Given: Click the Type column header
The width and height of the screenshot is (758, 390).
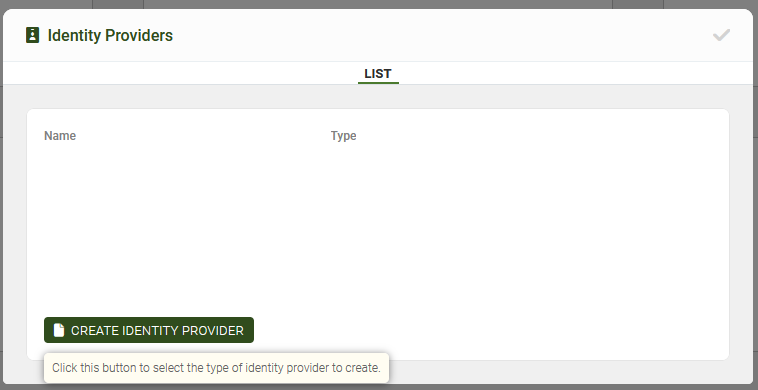Looking at the screenshot, I should [344, 136].
